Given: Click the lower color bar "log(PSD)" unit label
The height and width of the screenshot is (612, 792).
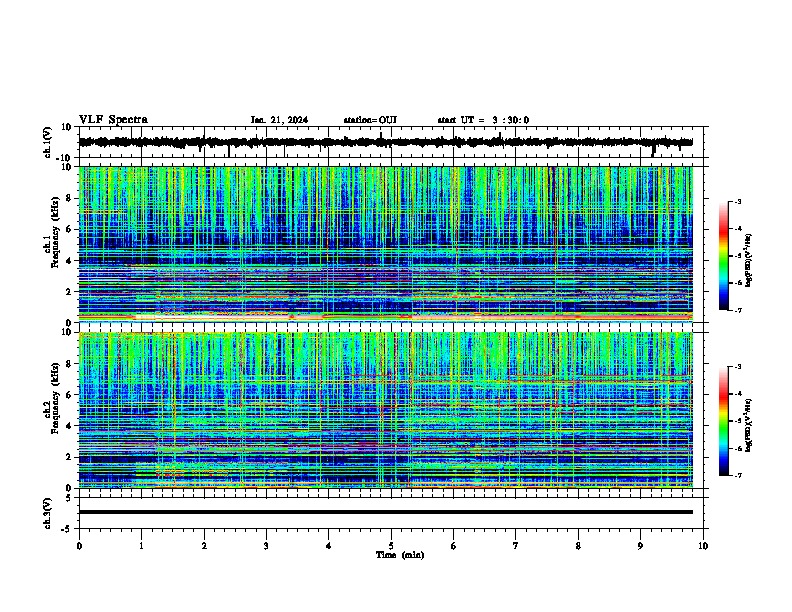Looking at the screenshot, I should (x=748, y=425).
